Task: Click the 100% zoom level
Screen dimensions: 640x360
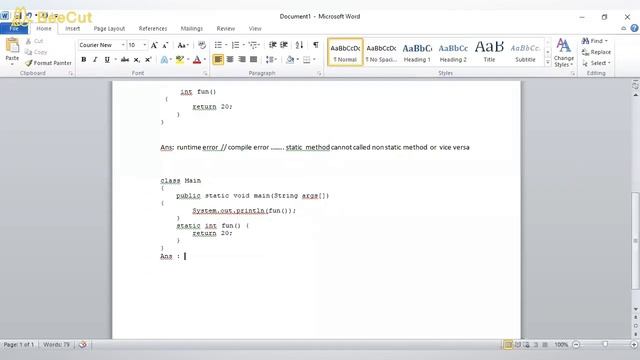Action: tap(561, 345)
